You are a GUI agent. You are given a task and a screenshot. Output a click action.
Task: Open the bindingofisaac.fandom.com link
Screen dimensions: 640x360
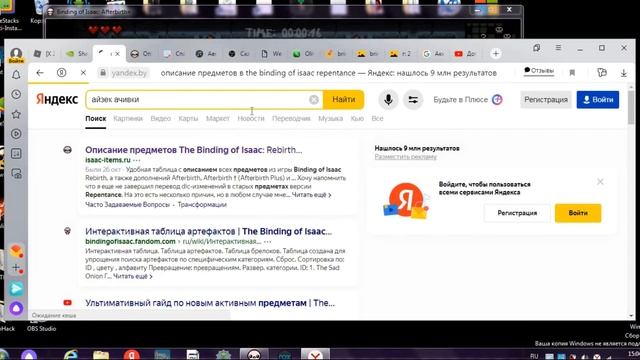130,242
